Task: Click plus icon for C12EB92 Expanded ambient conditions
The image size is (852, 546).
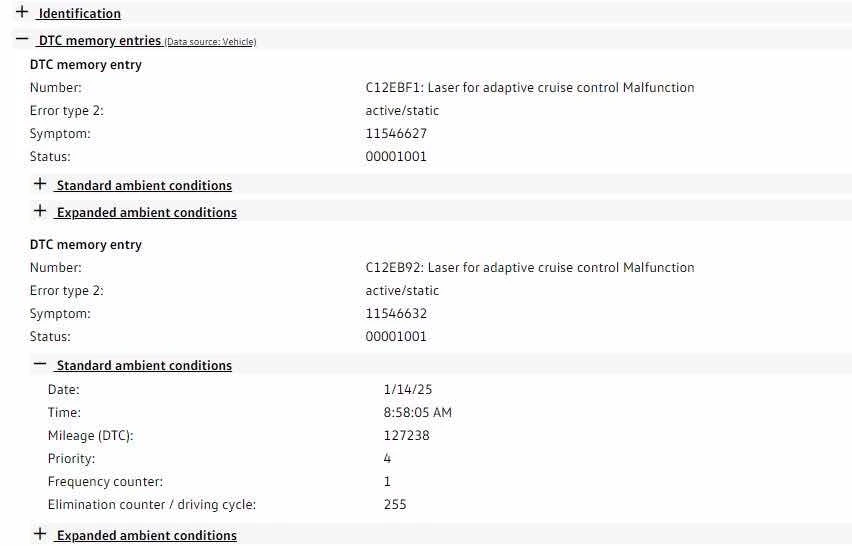Action: 40,535
